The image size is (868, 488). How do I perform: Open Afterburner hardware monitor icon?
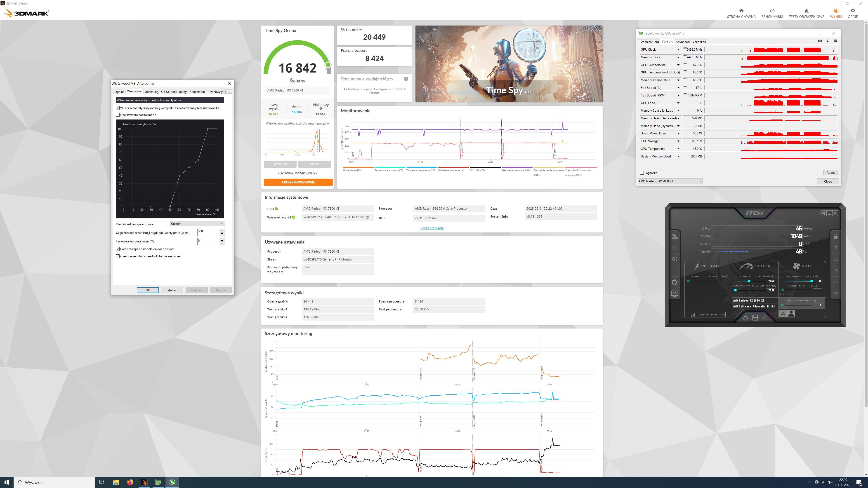[x=674, y=294]
